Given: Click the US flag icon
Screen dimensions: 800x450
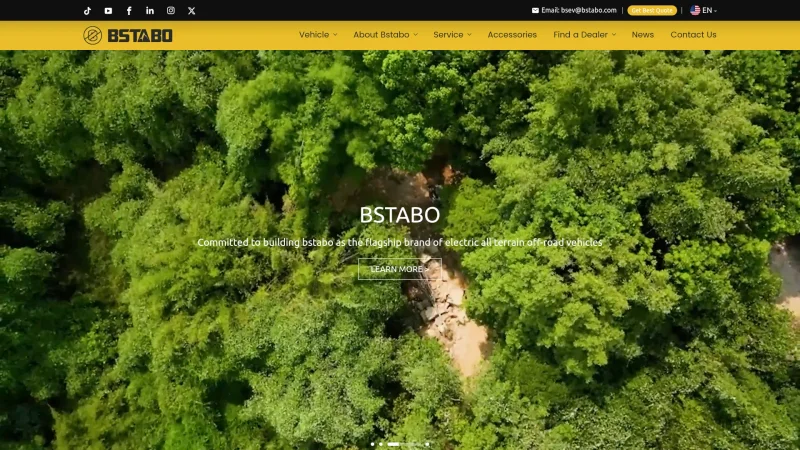Looking at the screenshot, I should (695, 10).
